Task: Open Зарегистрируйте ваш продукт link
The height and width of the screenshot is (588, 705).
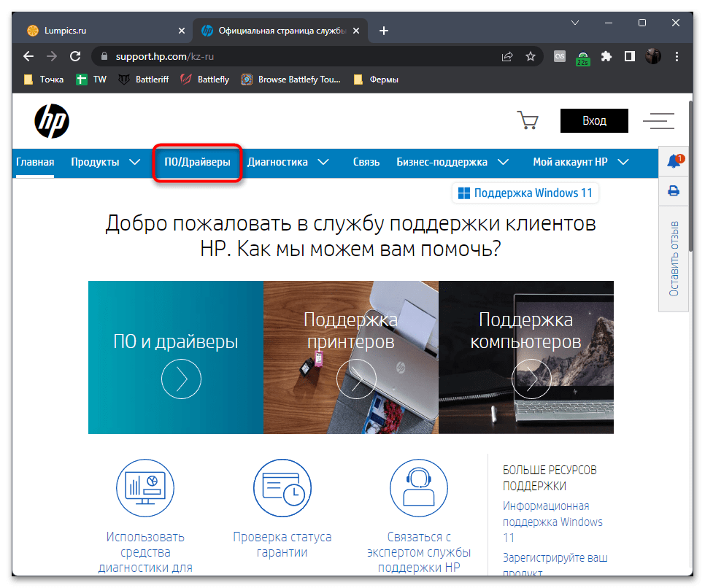Action: click(555, 565)
